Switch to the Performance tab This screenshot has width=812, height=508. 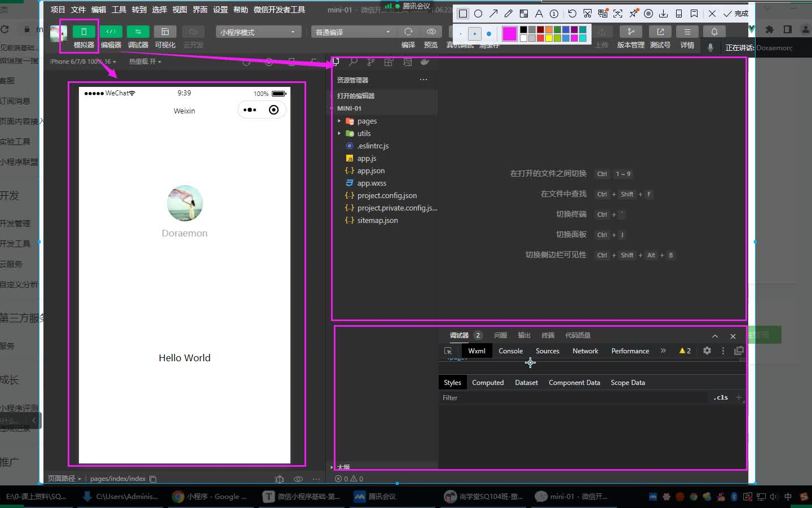630,351
